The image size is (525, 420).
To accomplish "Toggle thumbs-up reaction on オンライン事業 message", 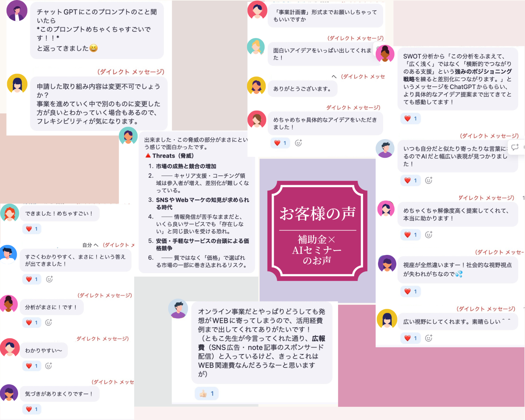I will 206,394.
